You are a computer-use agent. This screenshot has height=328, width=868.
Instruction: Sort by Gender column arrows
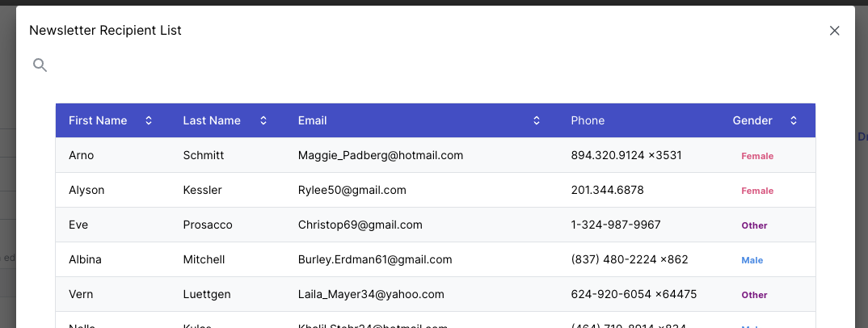point(794,120)
